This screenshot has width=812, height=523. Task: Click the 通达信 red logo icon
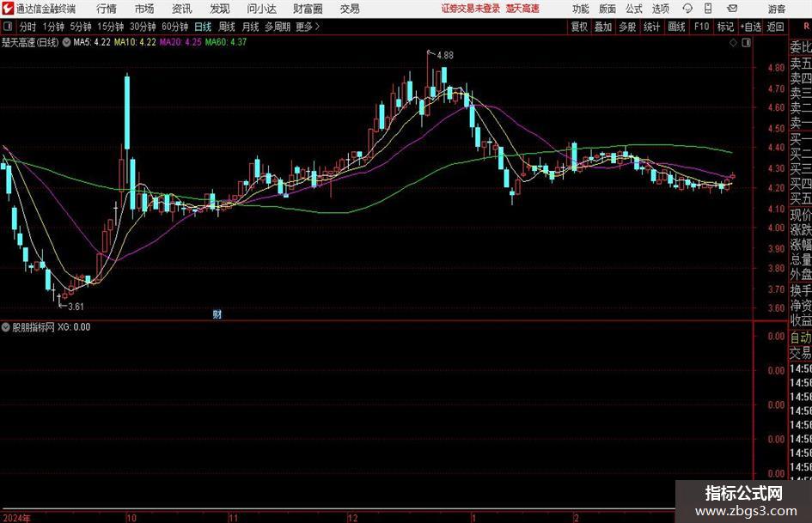point(8,9)
